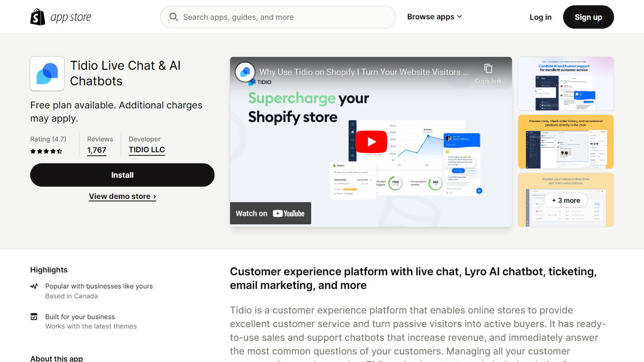Open the 1,767 reviews link

pyautogui.click(x=97, y=150)
